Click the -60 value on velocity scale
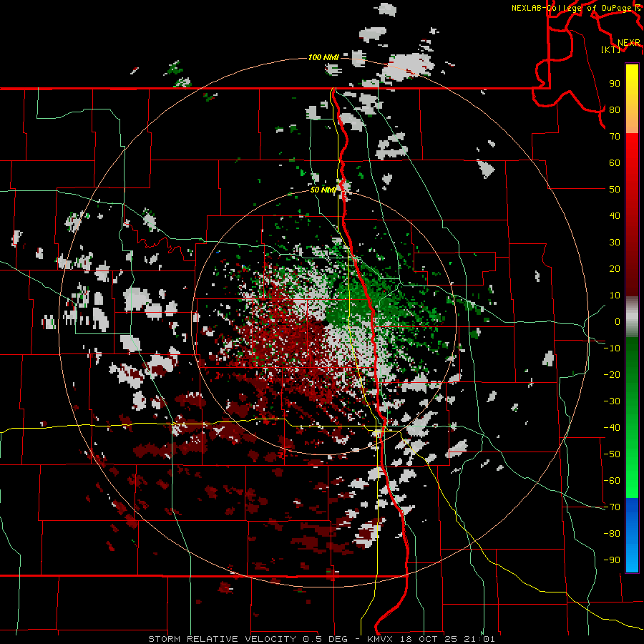 click(612, 481)
